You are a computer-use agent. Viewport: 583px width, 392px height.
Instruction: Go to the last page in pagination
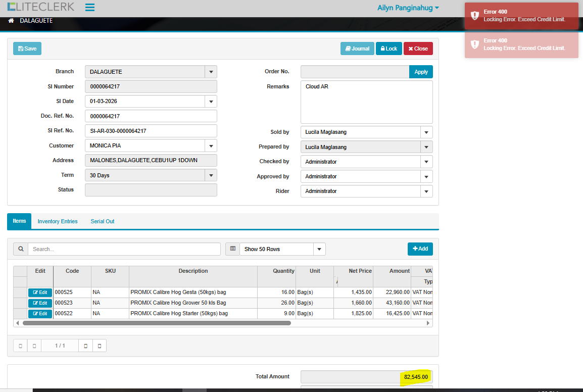[100, 346]
